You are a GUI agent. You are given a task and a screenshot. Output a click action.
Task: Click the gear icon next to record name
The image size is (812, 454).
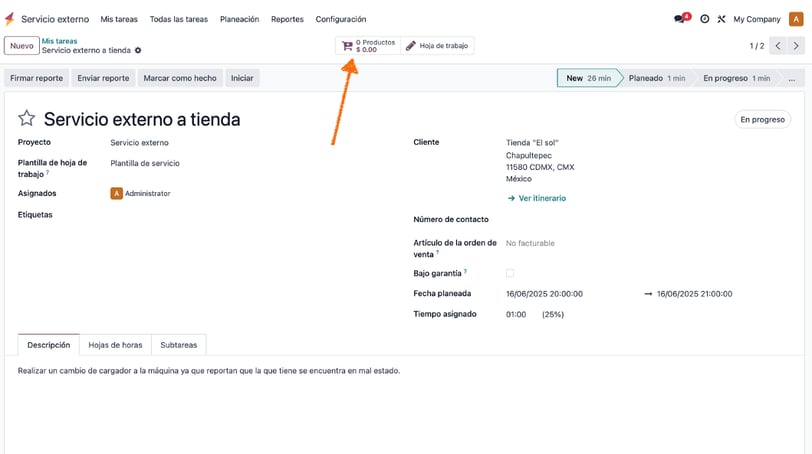[x=138, y=50]
